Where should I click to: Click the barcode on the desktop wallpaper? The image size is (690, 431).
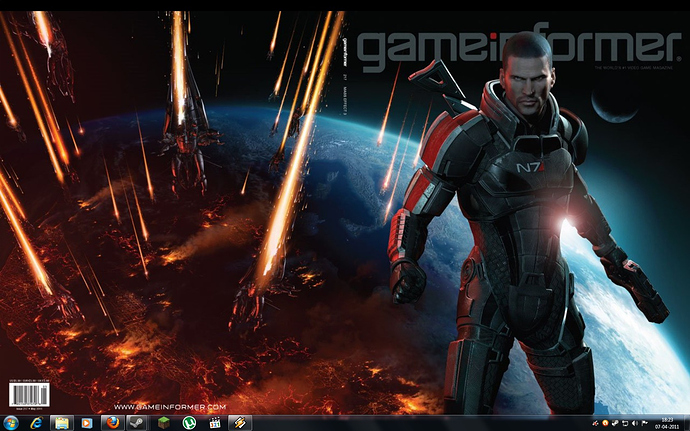20,396
